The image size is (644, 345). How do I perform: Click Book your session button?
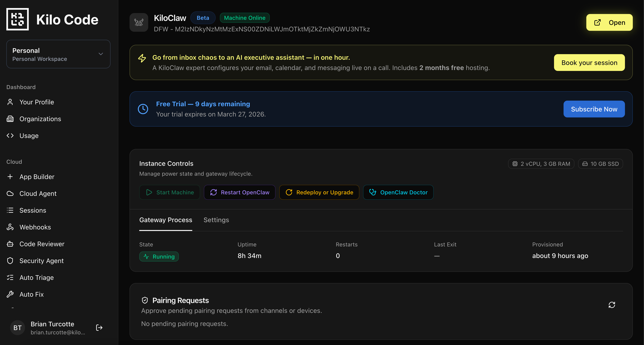589,63
